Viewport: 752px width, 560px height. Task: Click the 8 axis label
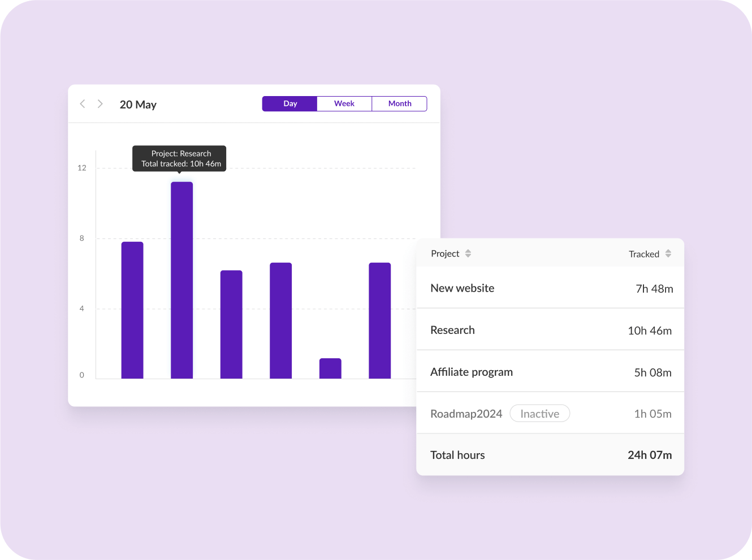[82, 238]
